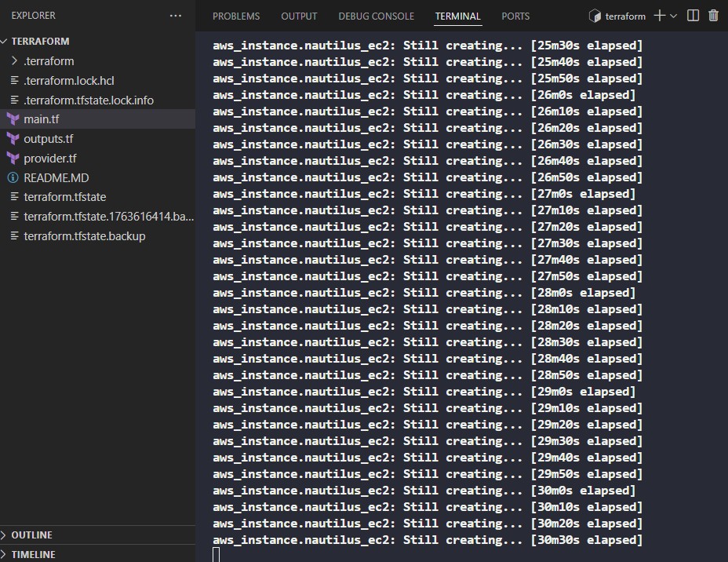Click the split terminal icon

693,16
